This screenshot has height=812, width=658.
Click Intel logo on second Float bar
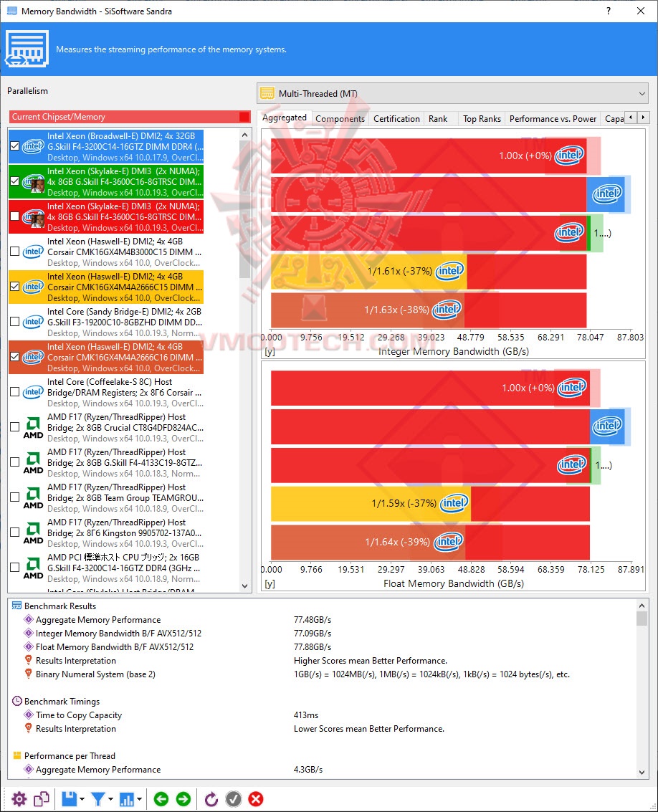click(608, 426)
